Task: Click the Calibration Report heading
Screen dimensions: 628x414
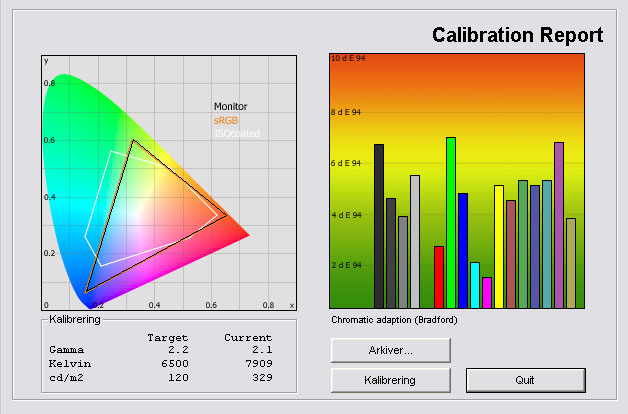Action: [x=517, y=35]
